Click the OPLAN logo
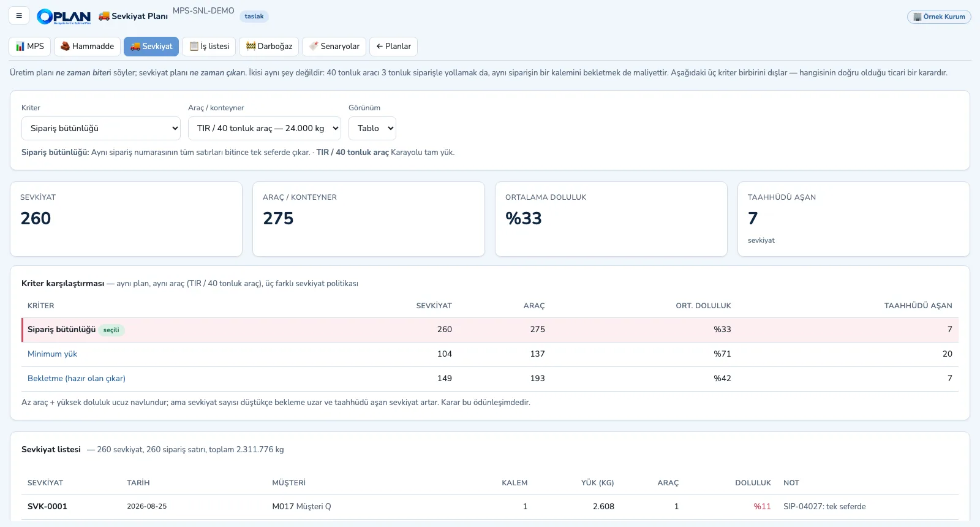The height and width of the screenshot is (527, 980). (x=64, y=17)
